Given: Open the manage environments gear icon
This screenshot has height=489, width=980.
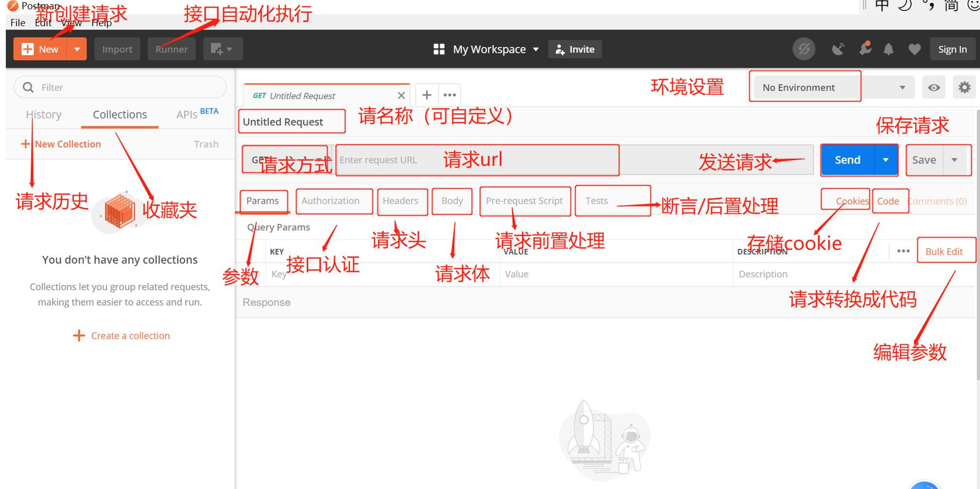Looking at the screenshot, I should pos(964,88).
